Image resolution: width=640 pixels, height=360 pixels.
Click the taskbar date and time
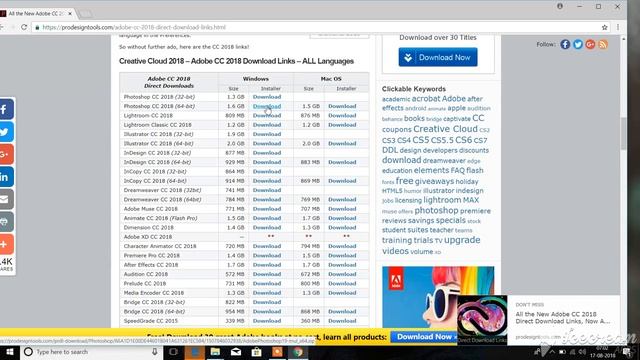tap(602, 352)
